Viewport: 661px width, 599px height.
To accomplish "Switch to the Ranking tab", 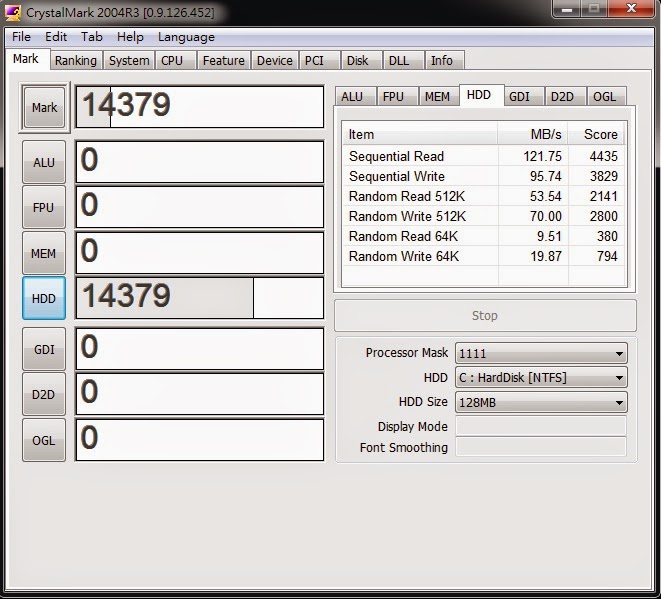I will point(76,61).
